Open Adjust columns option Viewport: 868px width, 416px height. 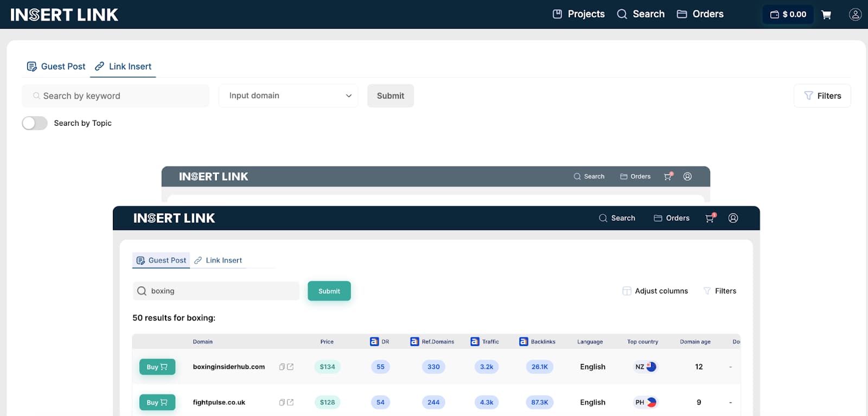655,291
